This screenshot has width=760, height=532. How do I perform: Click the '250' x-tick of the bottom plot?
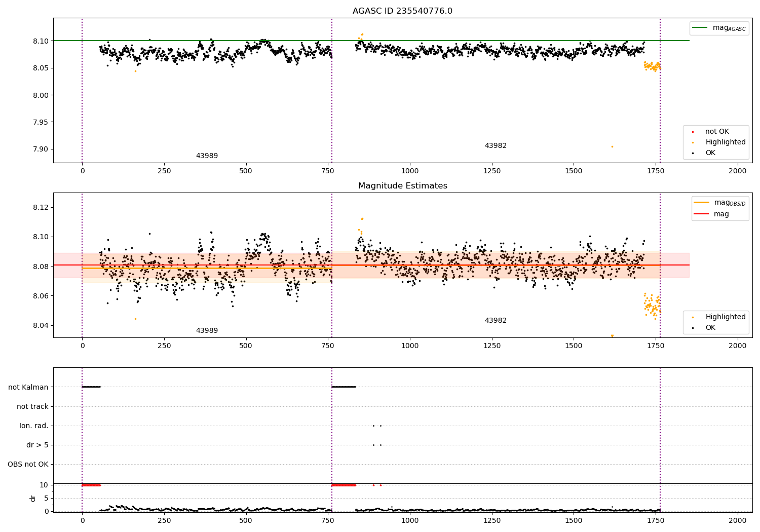pyautogui.click(x=164, y=520)
